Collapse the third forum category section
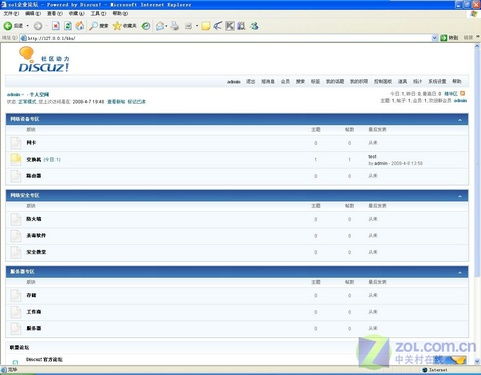The image size is (481, 375). [x=460, y=272]
